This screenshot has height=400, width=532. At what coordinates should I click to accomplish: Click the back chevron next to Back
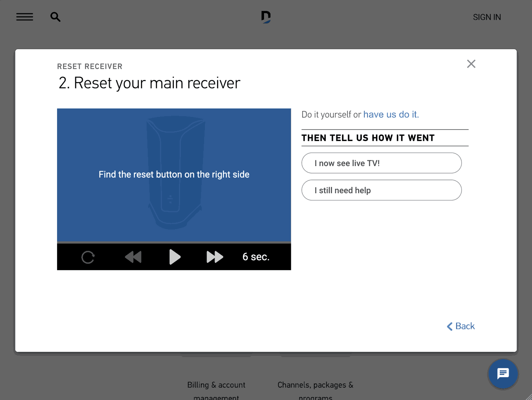449,326
